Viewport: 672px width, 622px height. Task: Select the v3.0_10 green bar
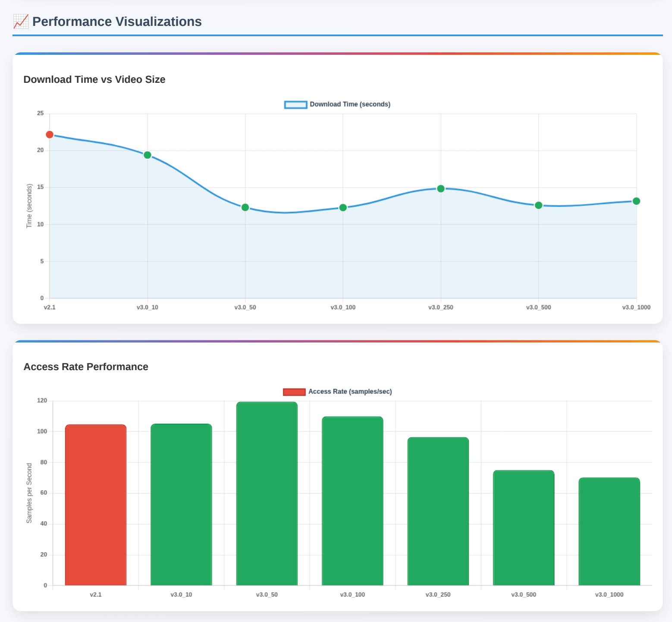click(181, 505)
